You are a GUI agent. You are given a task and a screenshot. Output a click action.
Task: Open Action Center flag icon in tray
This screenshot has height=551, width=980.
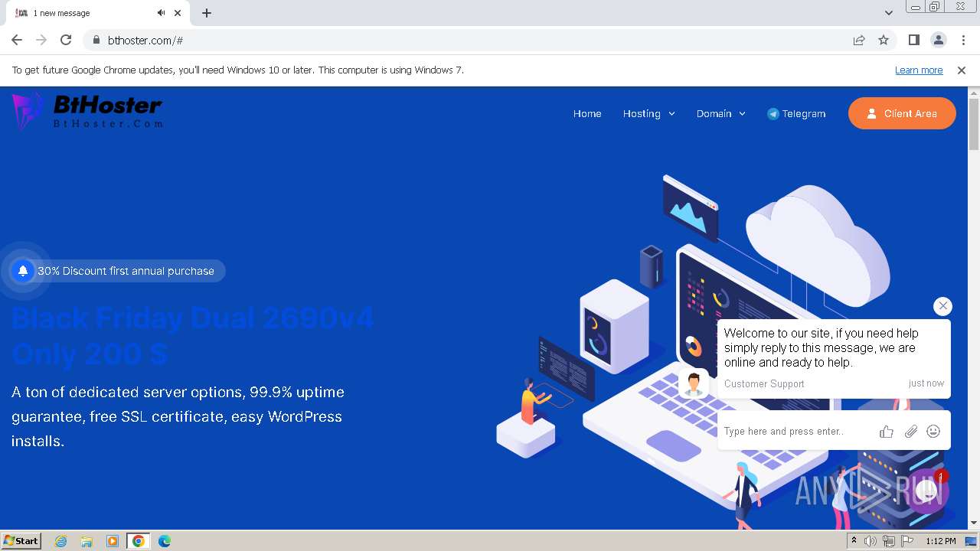[906, 541]
